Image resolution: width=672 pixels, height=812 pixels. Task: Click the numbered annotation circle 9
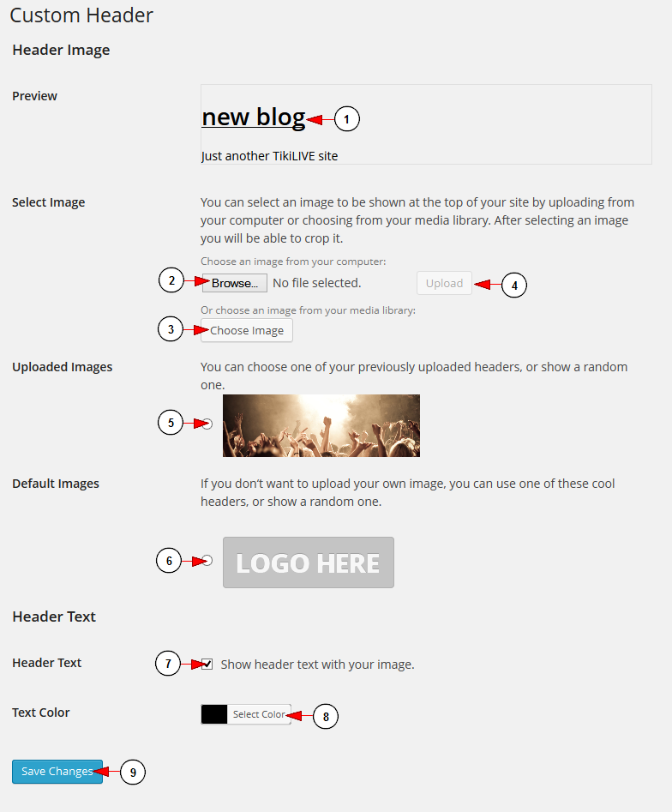pos(133,772)
